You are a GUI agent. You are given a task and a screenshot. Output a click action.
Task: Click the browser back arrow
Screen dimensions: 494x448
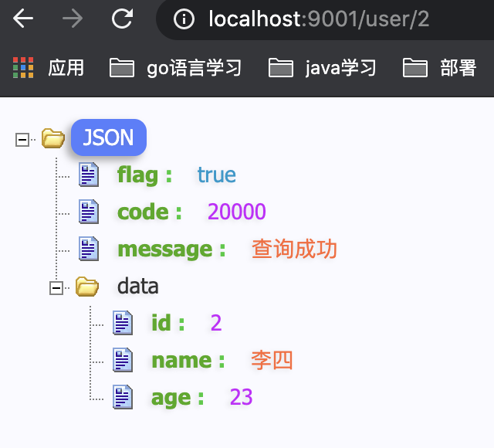[23, 19]
